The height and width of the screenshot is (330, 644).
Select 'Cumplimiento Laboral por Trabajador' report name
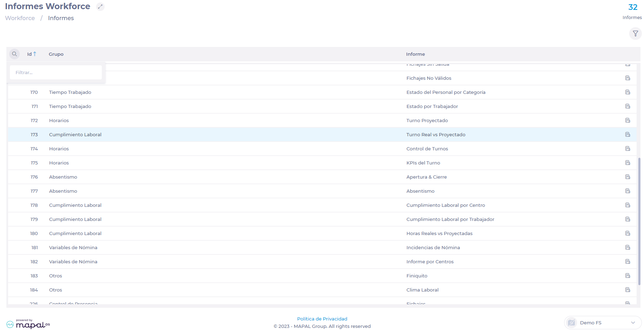click(x=450, y=219)
